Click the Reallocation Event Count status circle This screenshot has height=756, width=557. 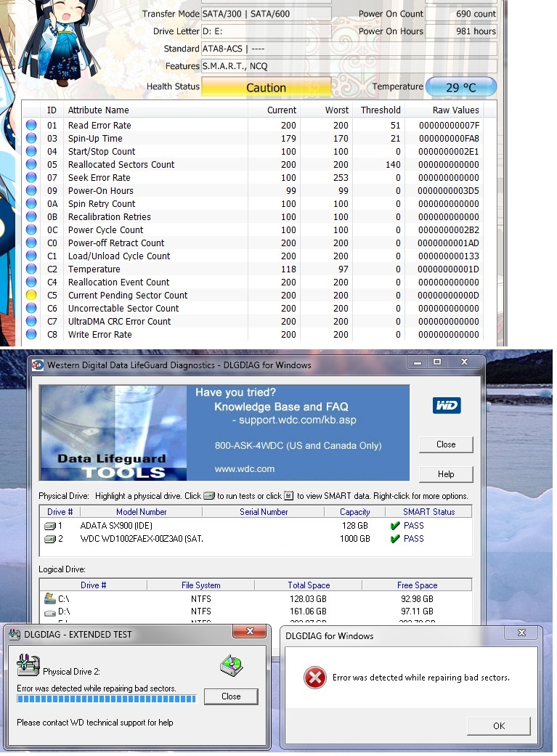(31, 282)
